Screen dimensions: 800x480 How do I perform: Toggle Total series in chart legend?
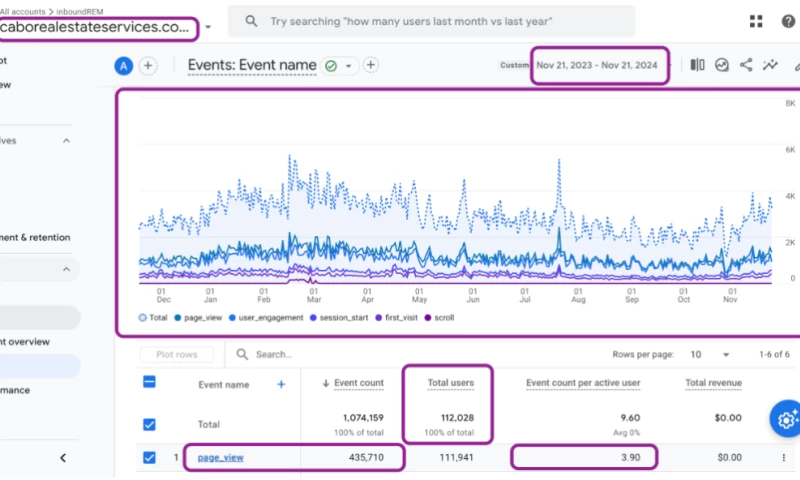(x=153, y=318)
